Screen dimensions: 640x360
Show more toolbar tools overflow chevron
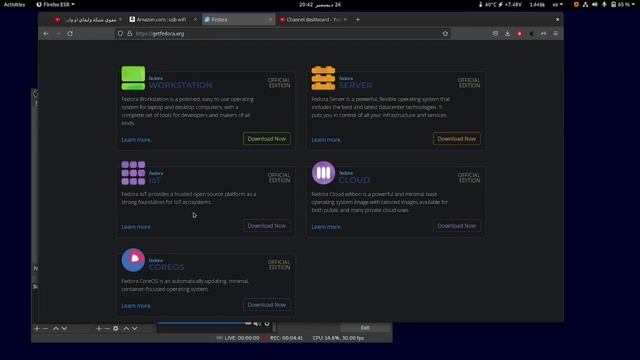[544, 33]
